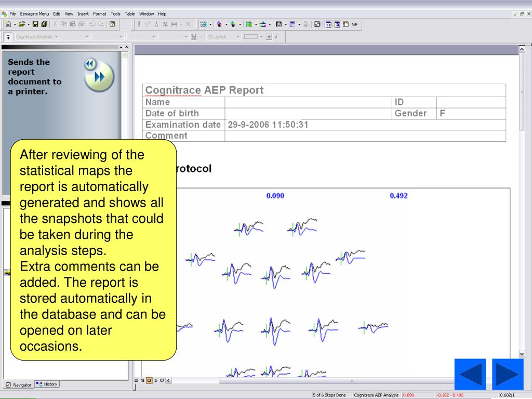The width and height of the screenshot is (532, 399).
Task: Expand the colored columns map dropdown arrow
Action: 256,24
